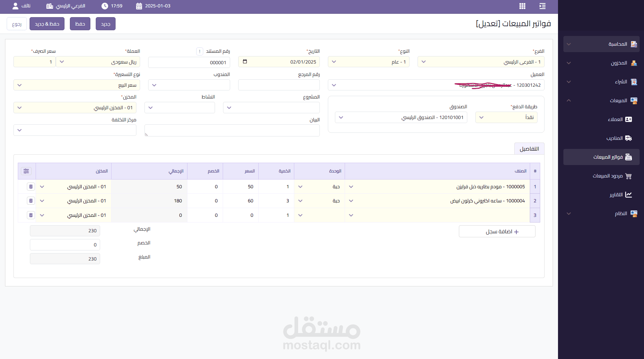Click the المحاسبة accounting icon in sidebar
Viewport: 644px width, 359px height.
pos(634,44)
